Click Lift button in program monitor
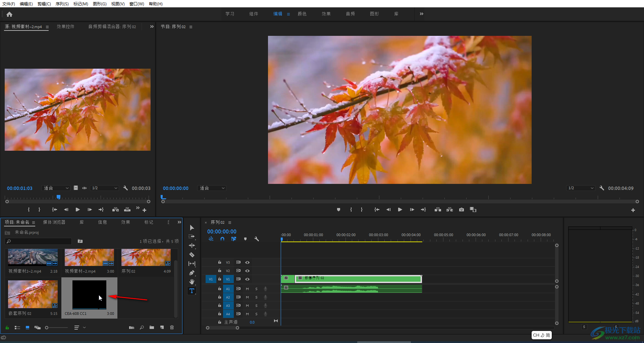Screen dimensions: 644x343 438,210
